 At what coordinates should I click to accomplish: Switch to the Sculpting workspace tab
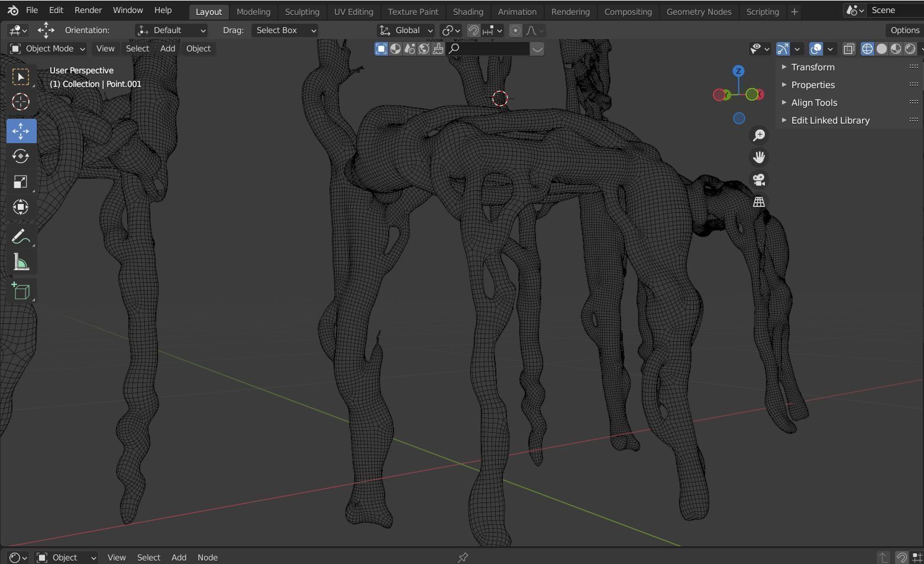click(302, 12)
